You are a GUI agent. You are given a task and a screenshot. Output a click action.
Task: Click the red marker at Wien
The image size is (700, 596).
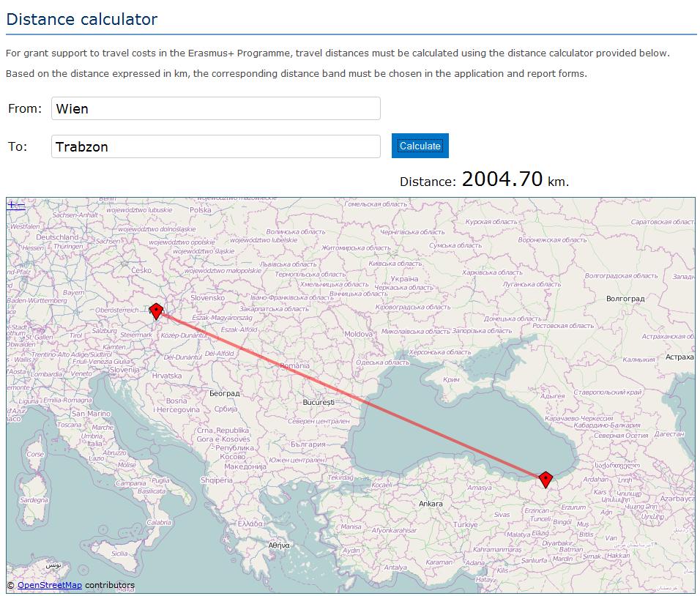(156, 311)
